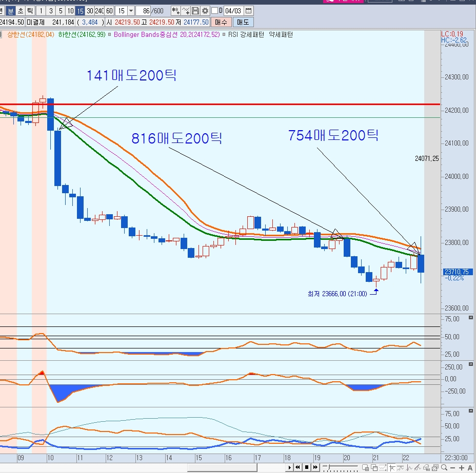Select the 60 minute interval
Viewport: 476px width, 473px height.
109,11
